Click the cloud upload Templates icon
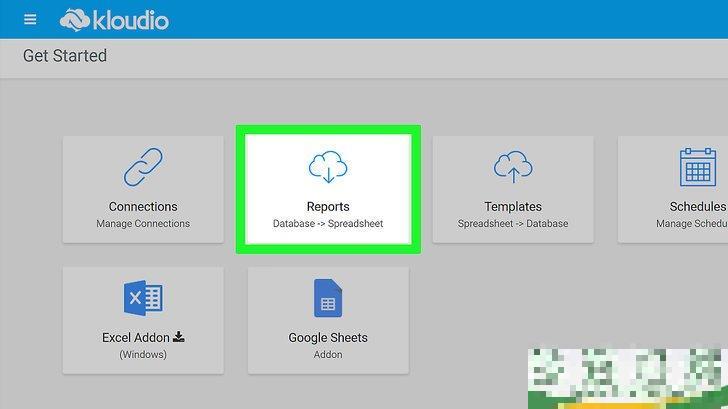This screenshot has height=409, width=728. [x=513, y=168]
